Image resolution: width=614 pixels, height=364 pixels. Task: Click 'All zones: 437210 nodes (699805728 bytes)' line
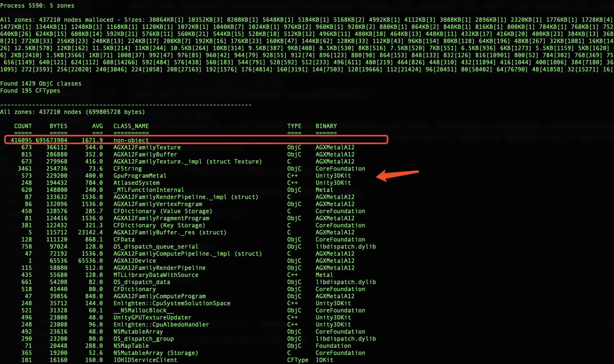point(72,112)
